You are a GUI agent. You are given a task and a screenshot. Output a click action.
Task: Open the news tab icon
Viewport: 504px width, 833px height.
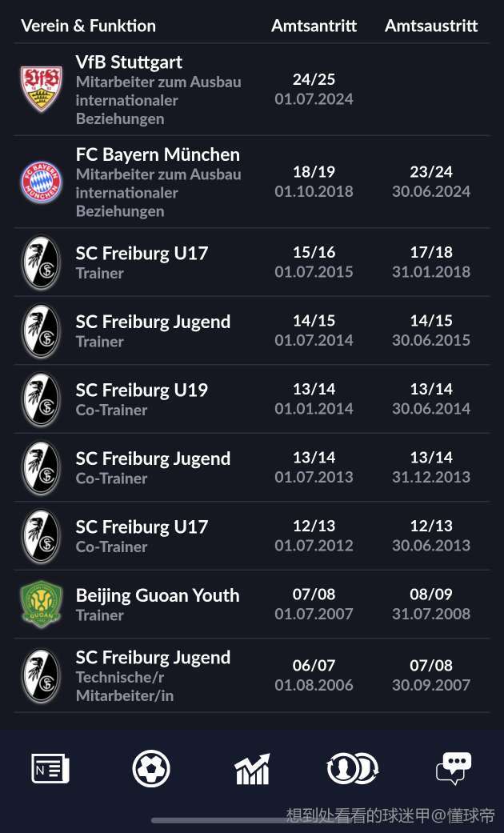[x=50, y=769]
